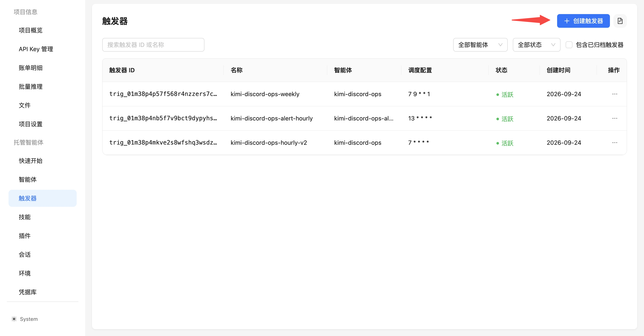The height and width of the screenshot is (336, 644).
Task: Click schedule value 7 * * * *
Action: tap(418, 143)
